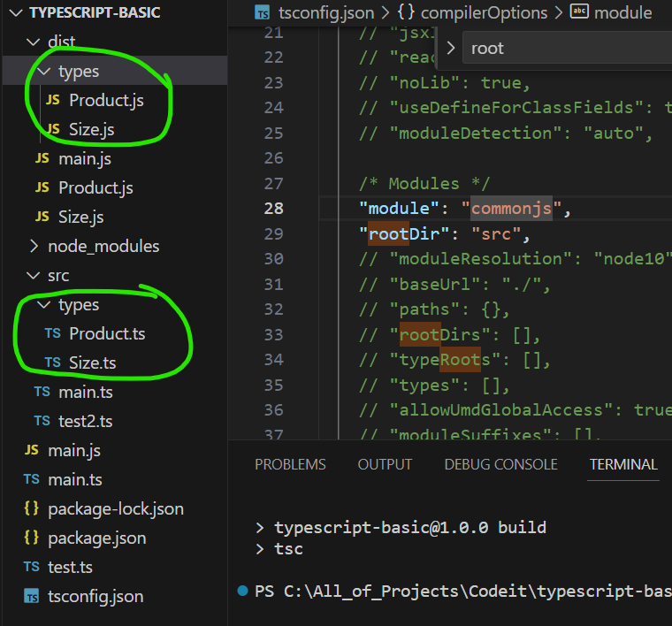
Task: Toggle replace chevron in find widget
Action: click(x=450, y=48)
